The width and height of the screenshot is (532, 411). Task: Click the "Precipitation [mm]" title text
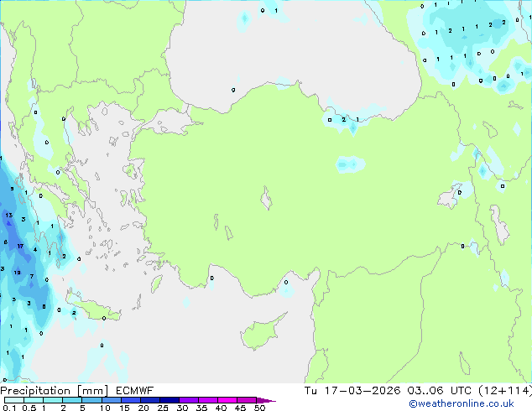click(54, 391)
